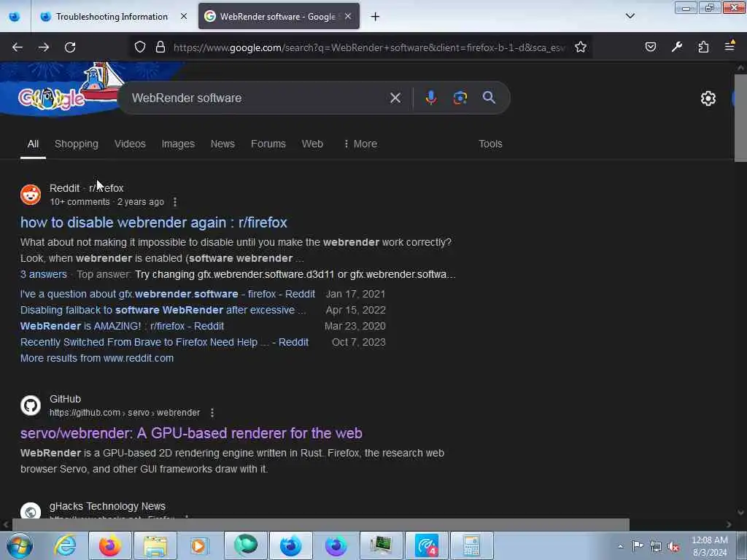Open Firefox from the taskbar
Screen dimensions: 747x560
click(109, 545)
